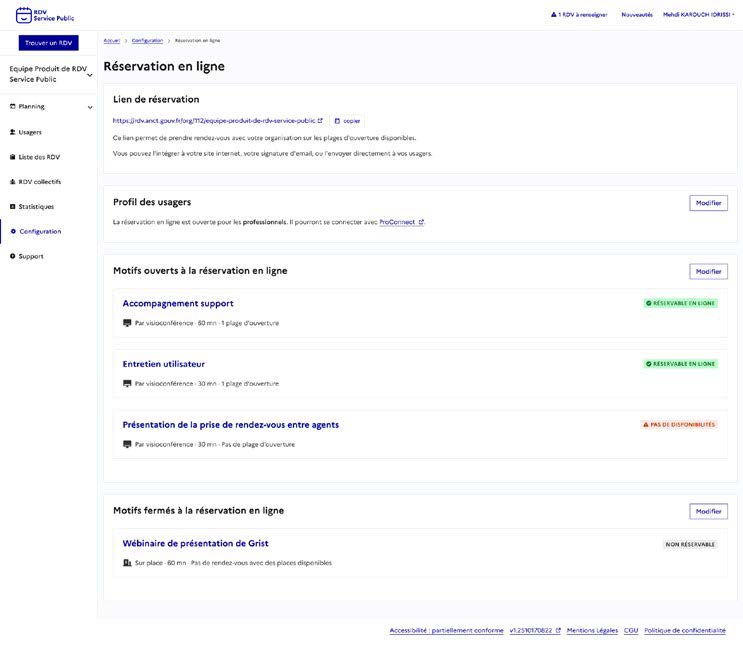The width and height of the screenshot is (743, 647).
Task: Open the organisation switcher dropdown
Action: click(90, 74)
